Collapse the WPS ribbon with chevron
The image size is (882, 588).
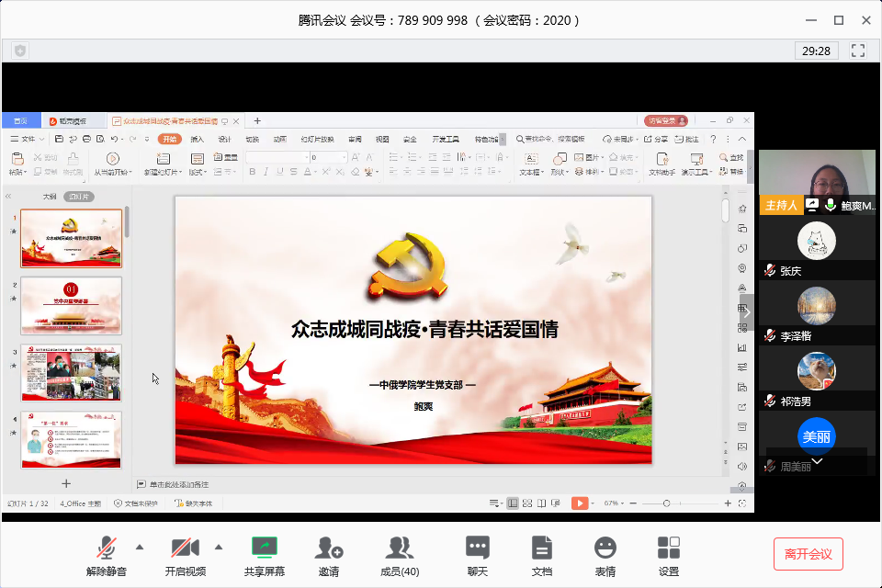pyautogui.click(x=742, y=139)
